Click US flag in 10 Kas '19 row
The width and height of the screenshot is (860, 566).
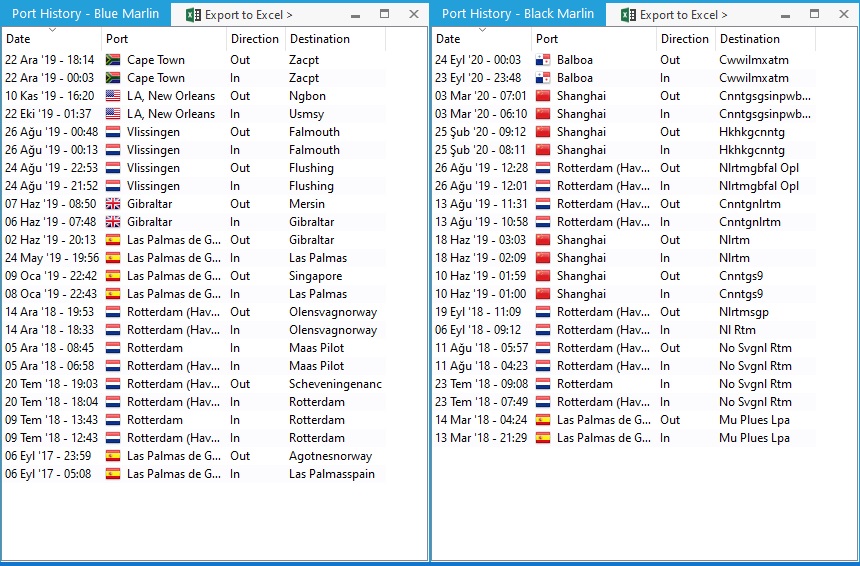113,96
